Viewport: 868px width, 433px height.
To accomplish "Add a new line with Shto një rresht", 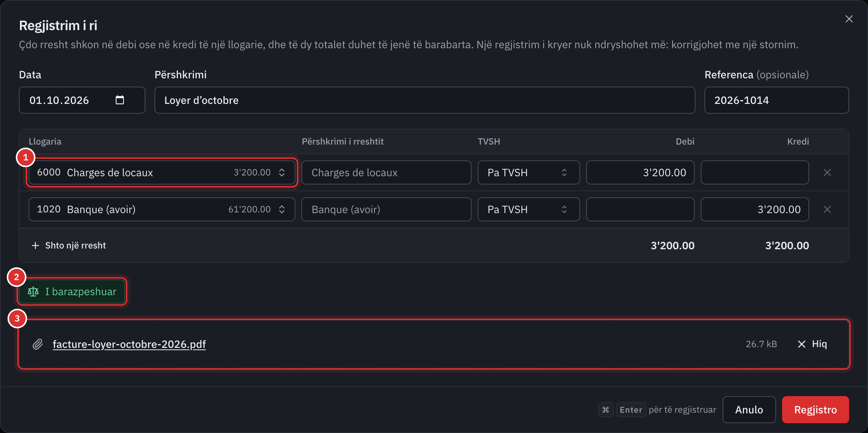I will tap(69, 245).
